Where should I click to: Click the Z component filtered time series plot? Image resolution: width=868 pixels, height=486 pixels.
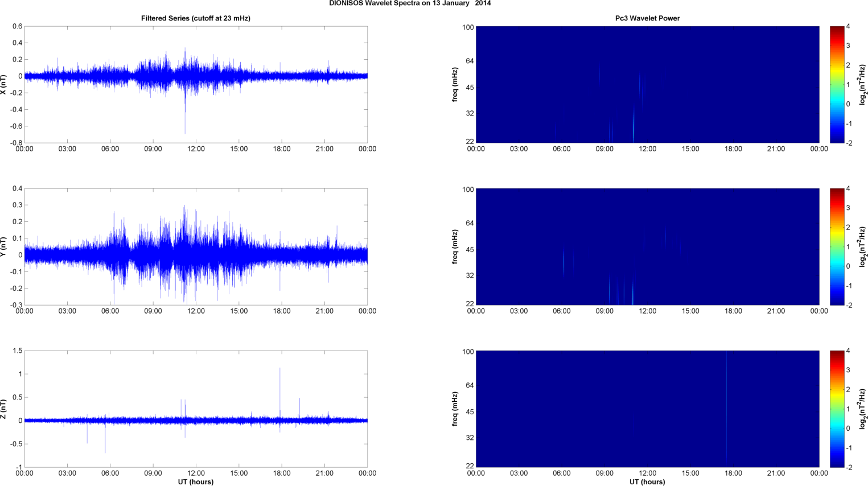click(x=196, y=409)
